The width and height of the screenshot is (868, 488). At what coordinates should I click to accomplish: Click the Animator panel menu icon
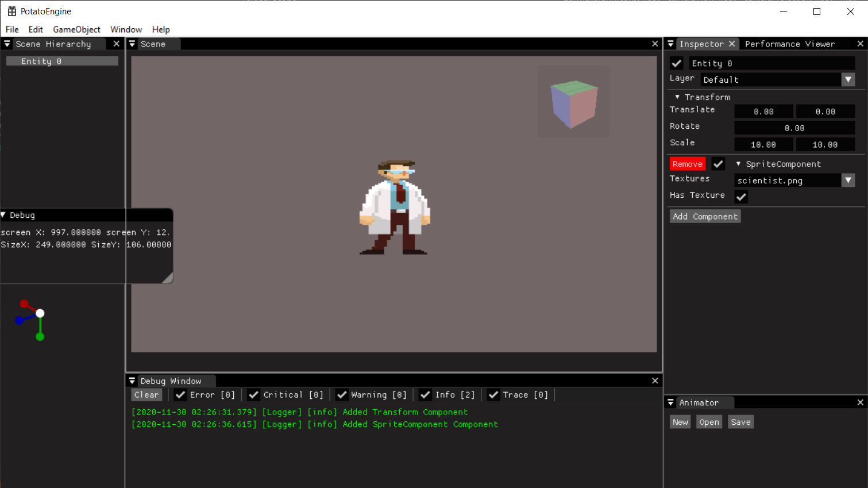(x=670, y=402)
